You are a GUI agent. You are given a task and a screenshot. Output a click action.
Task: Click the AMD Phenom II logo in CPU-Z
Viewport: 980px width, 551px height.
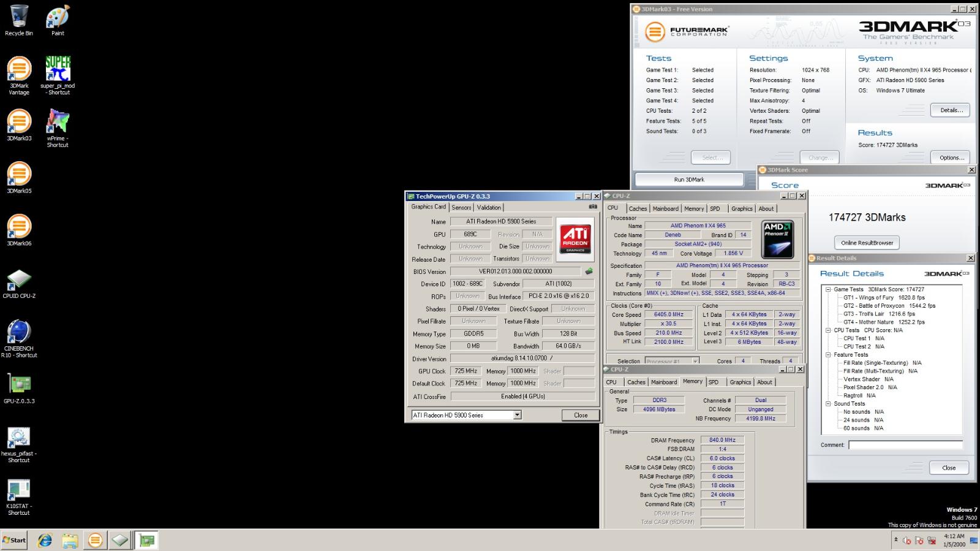778,240
